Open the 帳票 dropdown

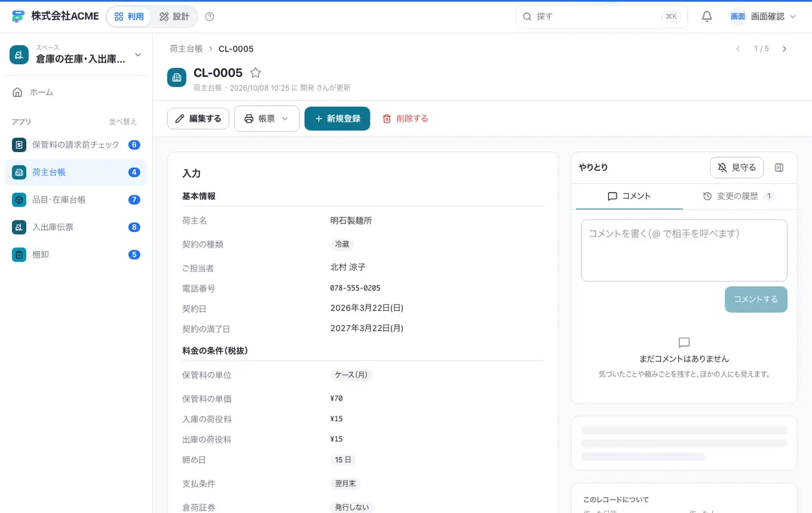pos(266,119)
